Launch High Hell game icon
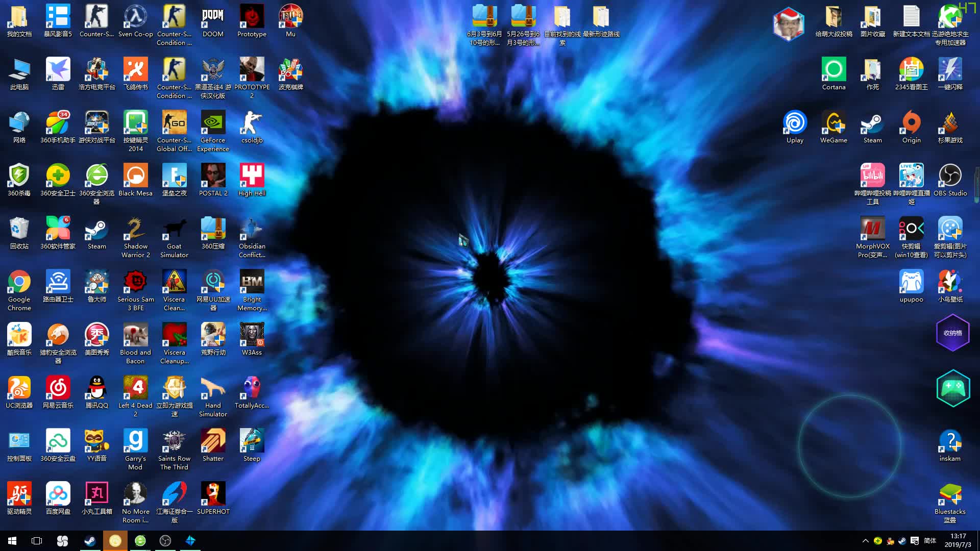Image resolution: width=980 pixels, height=551 pixels. (x=252, y=180)
